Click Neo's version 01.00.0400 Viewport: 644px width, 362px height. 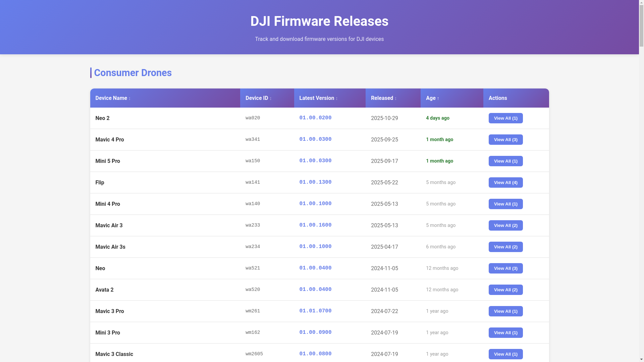click(x=315, y=268)
